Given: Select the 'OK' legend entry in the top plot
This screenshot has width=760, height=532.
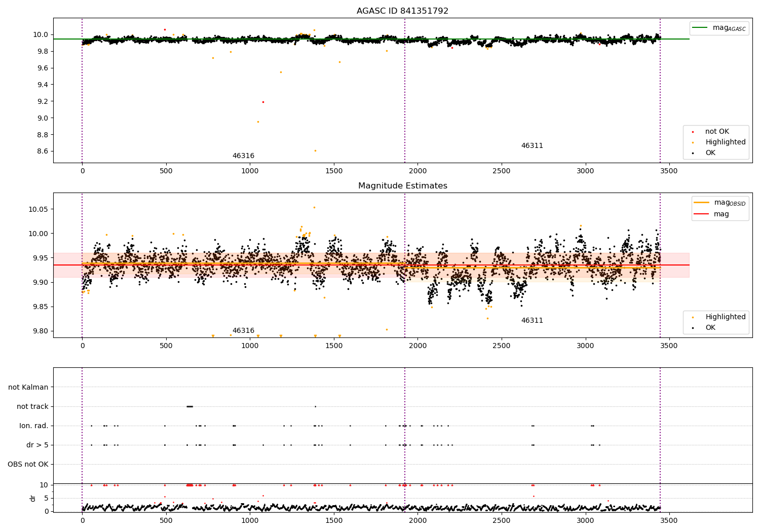Looking at the screenshot, I should [710, 153].
